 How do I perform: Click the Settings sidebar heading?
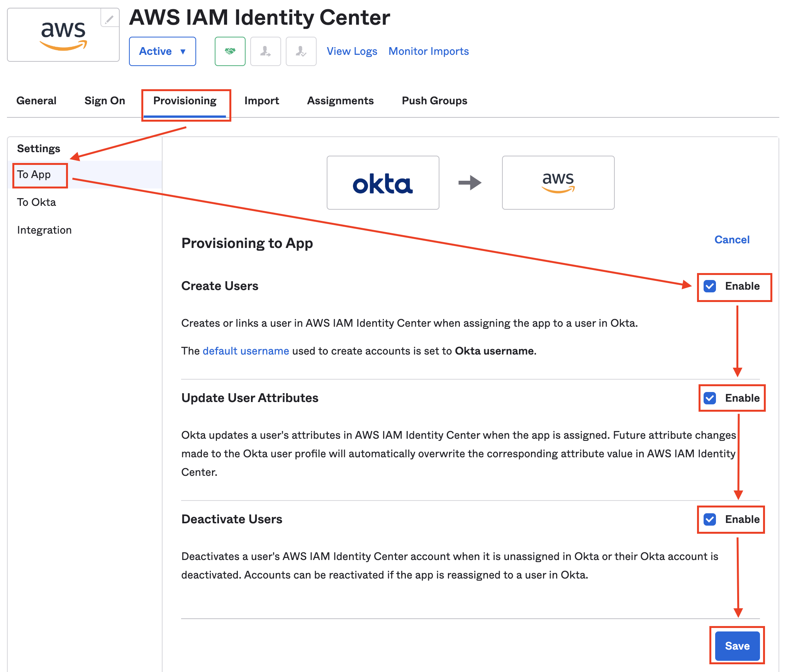click(x=39, y=149)
